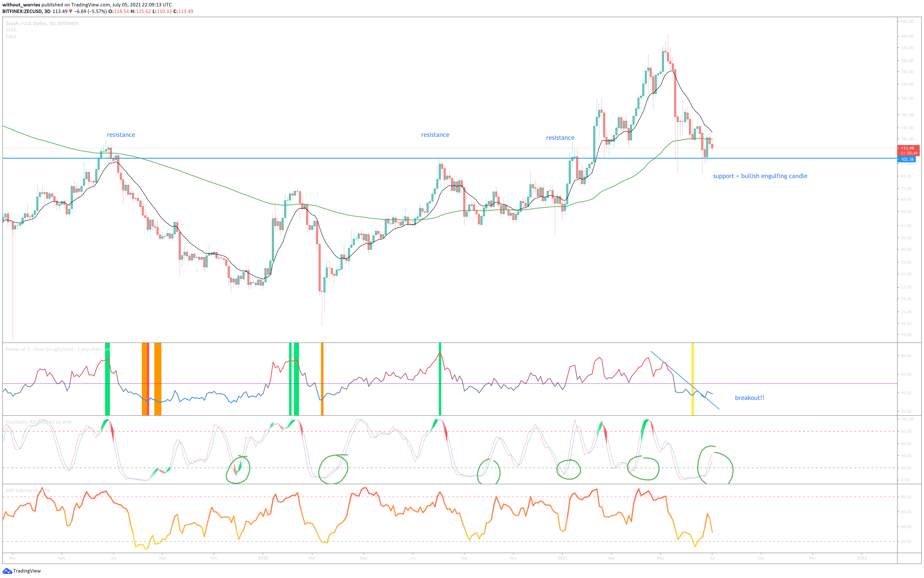Click 'support + bullish engulfing candle' annotation
Screen dimensions: 924x578
click(760, 176)
